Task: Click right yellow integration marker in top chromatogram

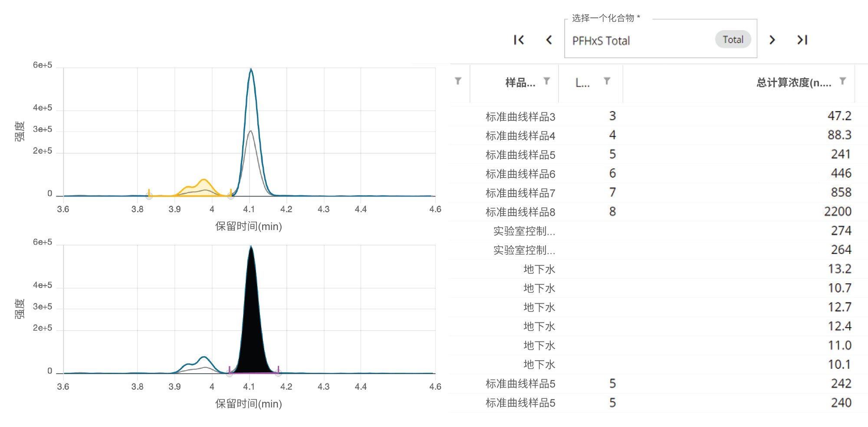Action: click(230, 194)
